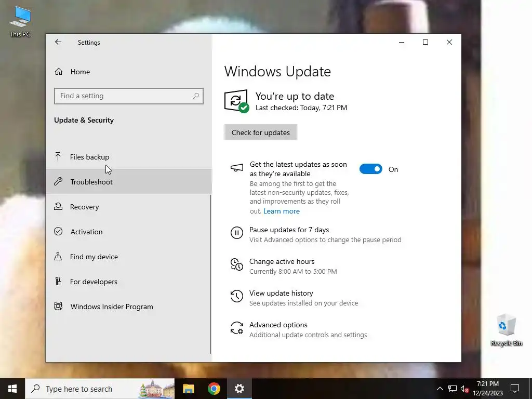Open the This PC desktop icon
Image resolution: width=532 pixels, height=399 pixels.
[x=20, y=22]
